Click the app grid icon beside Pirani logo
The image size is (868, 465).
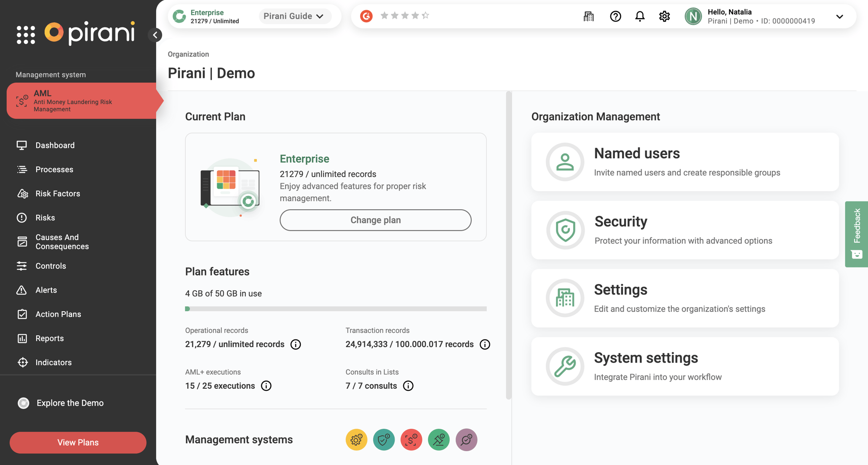coord(26,34)
